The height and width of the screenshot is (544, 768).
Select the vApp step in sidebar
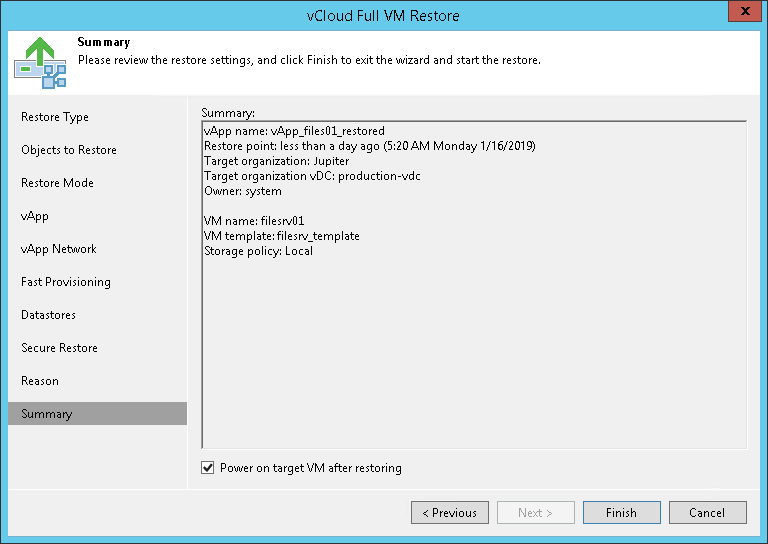pos(35,216)
